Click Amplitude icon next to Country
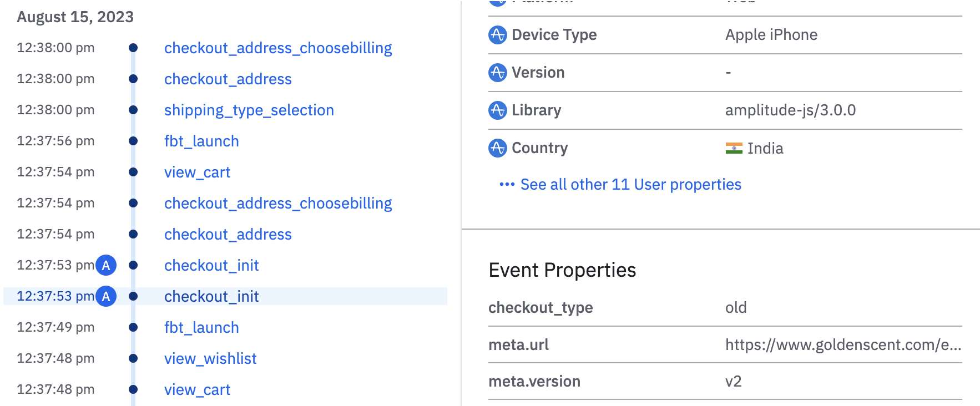Image resolution: width=980 pixels, height=406 pixels. (x=497, y=148)
